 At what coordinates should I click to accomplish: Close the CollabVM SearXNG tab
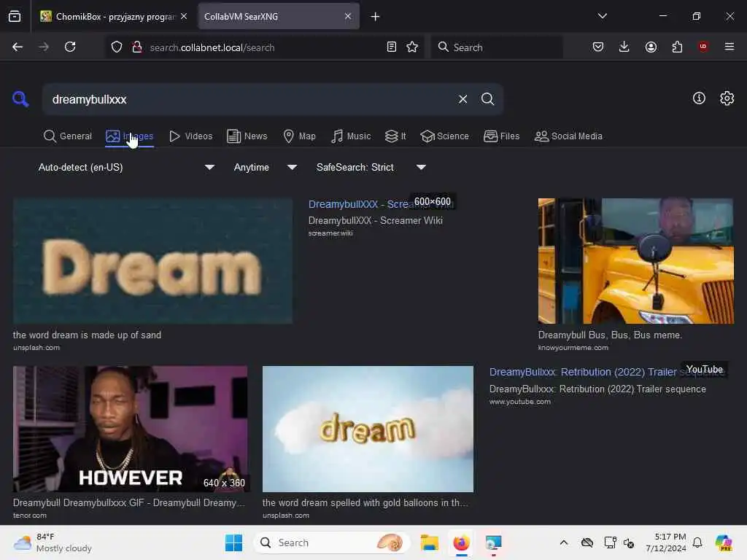348,16
